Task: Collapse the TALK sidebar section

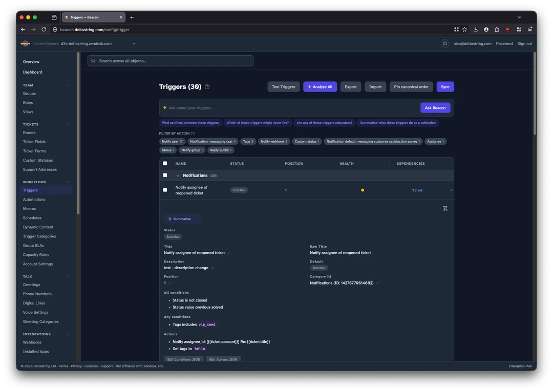Action: point(67,277)
